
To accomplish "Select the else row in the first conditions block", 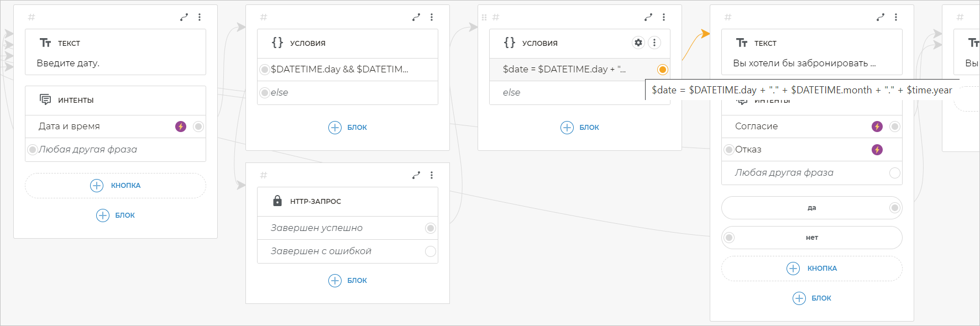I will pos(348,93).
